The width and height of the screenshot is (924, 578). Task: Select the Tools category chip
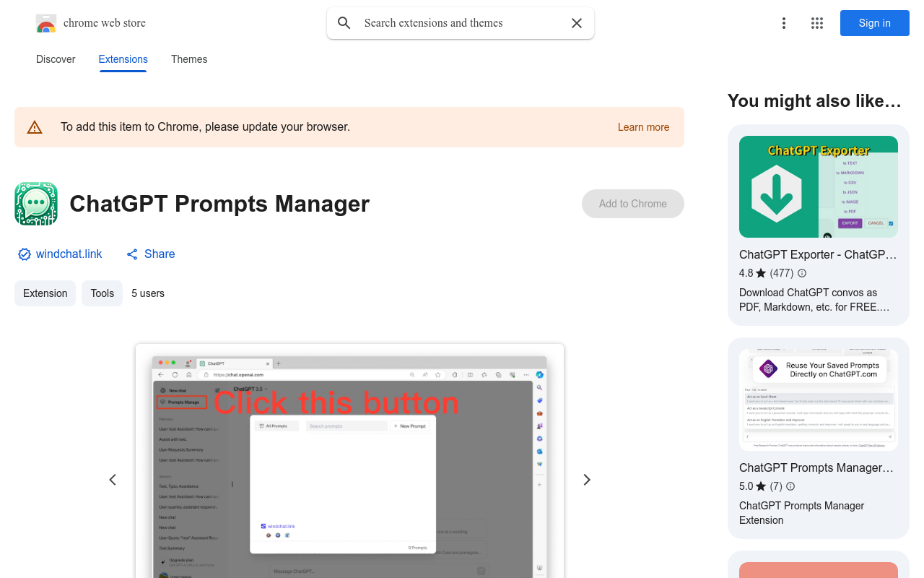(x=103, y=293)
